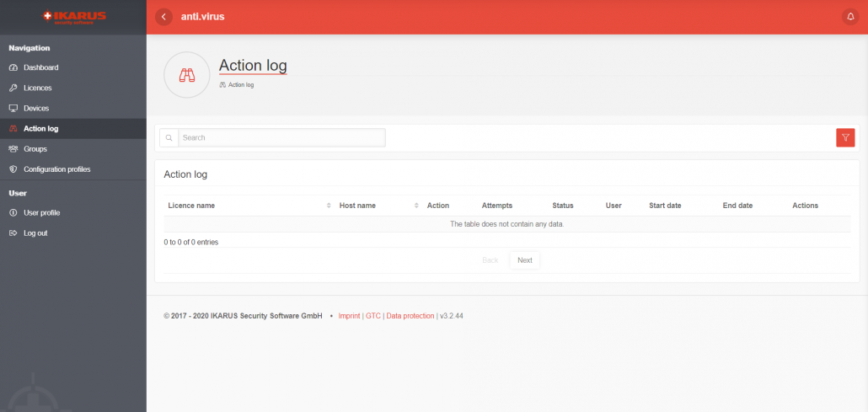The width and height of the screenshot is (868, 412).
Task: Click the Back pagination button
Action: tap(490, 260)
